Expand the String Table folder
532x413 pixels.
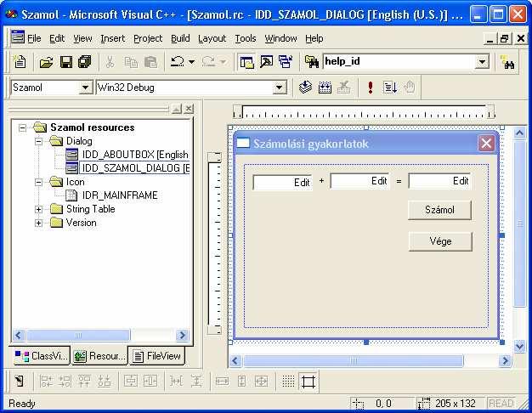[39, 209]
